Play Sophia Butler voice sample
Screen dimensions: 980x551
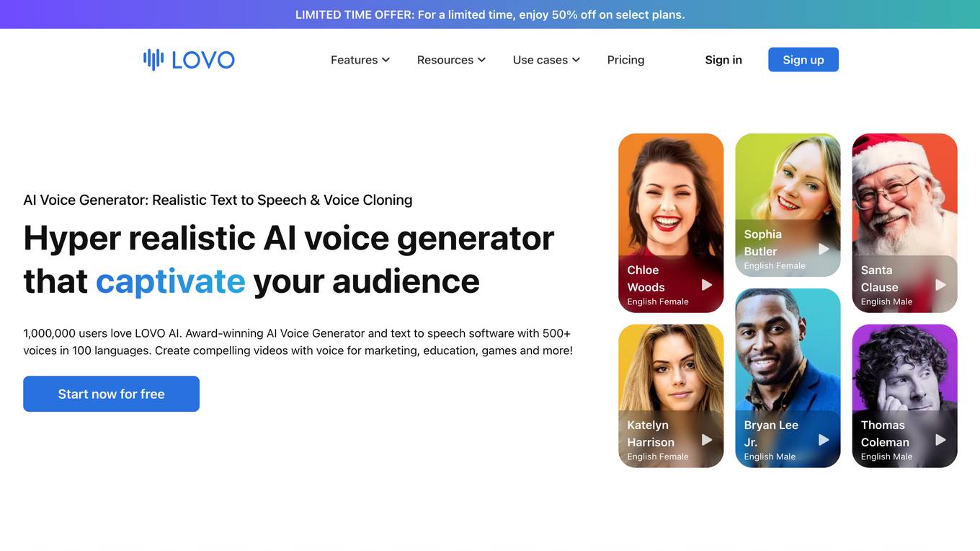click(824, 249)
